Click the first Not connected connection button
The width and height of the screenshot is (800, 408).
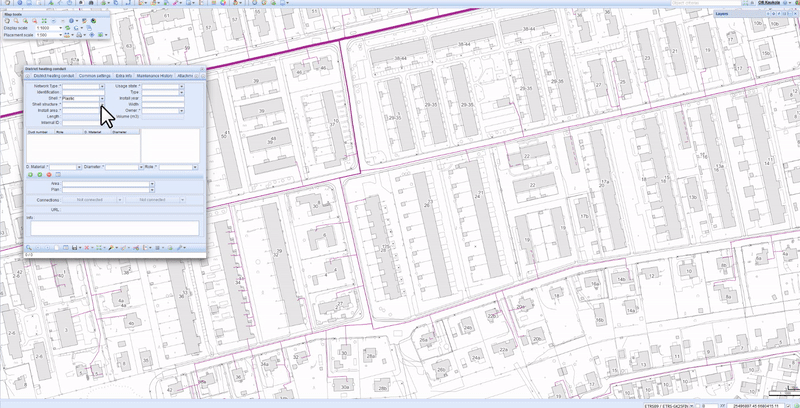click(90, 200)
